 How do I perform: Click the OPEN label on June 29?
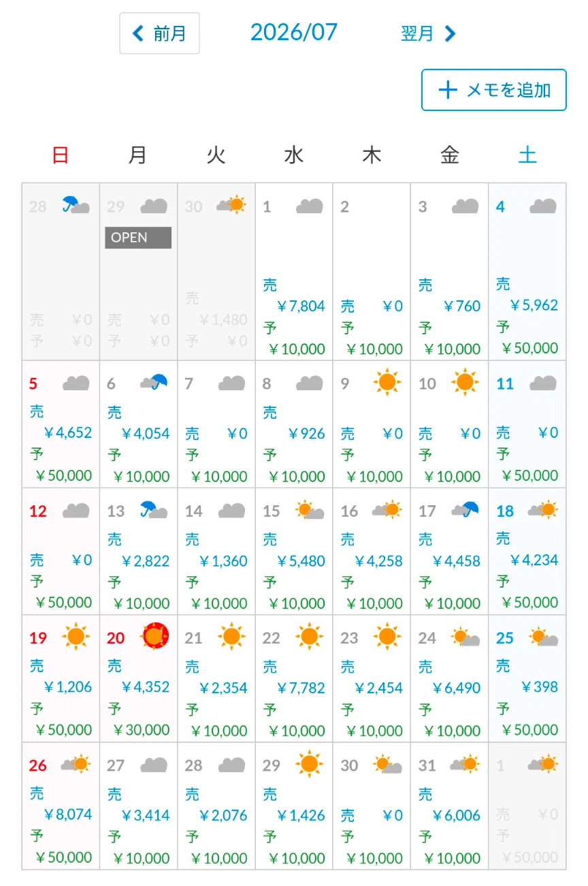pos(138,238)
